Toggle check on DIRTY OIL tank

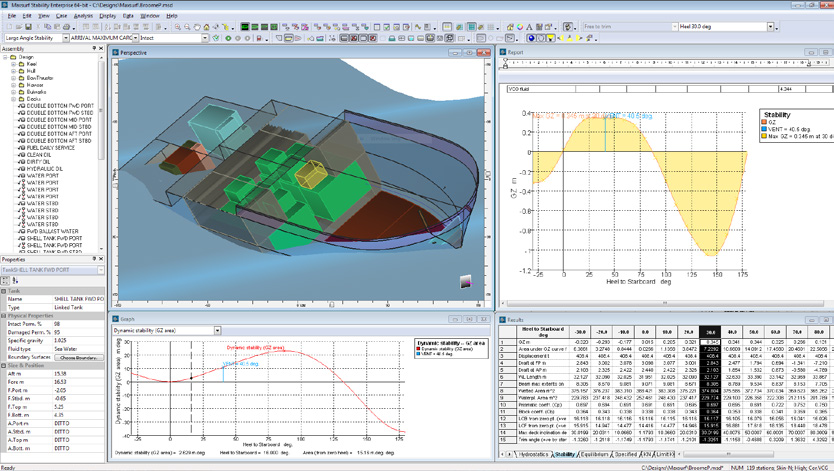(21, 162)
